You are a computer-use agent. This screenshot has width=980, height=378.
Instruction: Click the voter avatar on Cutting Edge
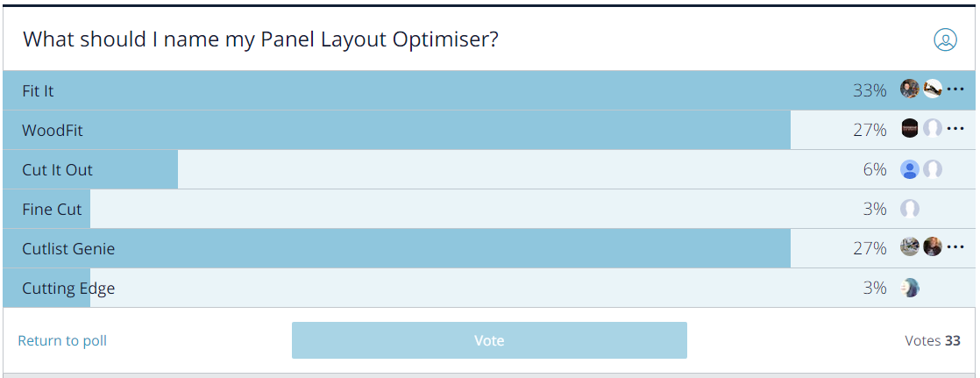910,288
